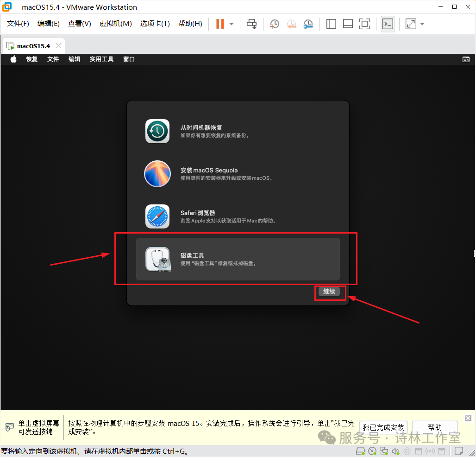Select the Time Machine restore icon
The image size is (476, 457).
click(157, 131)
